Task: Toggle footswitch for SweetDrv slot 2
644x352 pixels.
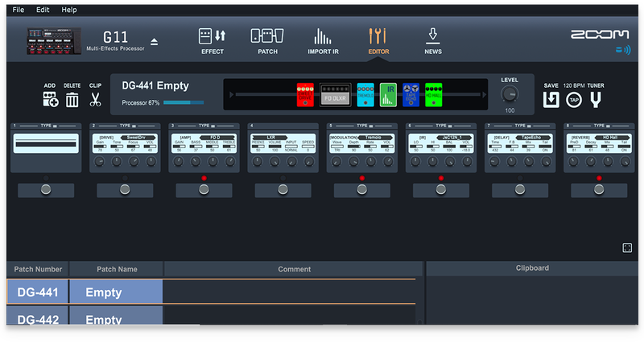Action: point(125,190)
